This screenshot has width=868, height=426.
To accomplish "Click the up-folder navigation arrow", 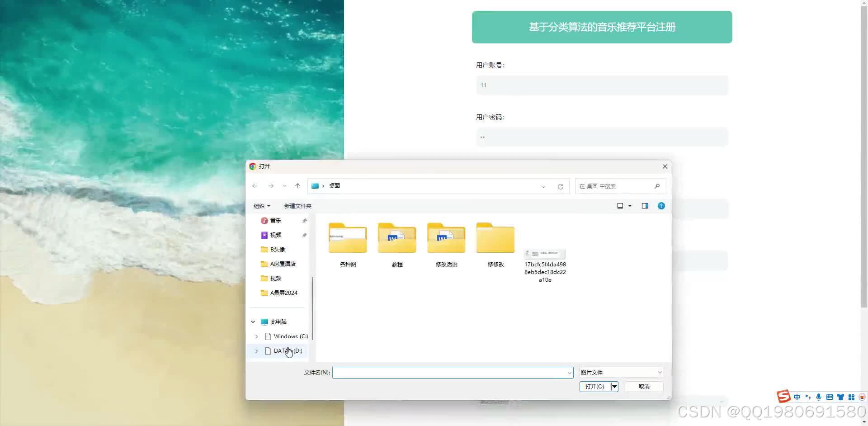I will (297, 185).
